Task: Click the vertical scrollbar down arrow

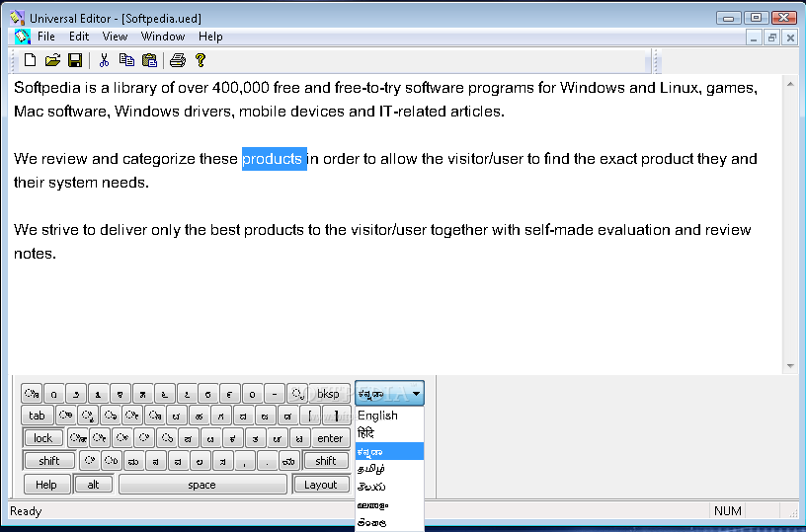Action: [x=790, y=365]
